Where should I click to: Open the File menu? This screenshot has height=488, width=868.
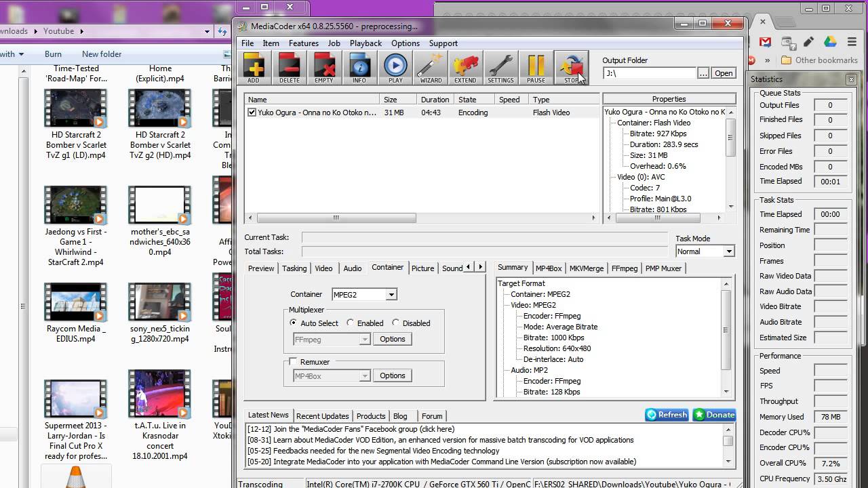[x=248, y=43]
